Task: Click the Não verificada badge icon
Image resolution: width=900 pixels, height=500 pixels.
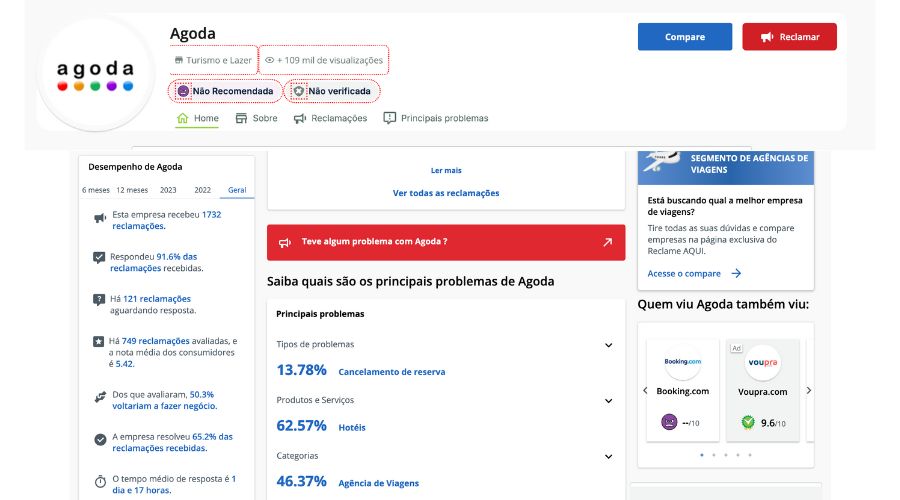Action: tap(298, 91)
